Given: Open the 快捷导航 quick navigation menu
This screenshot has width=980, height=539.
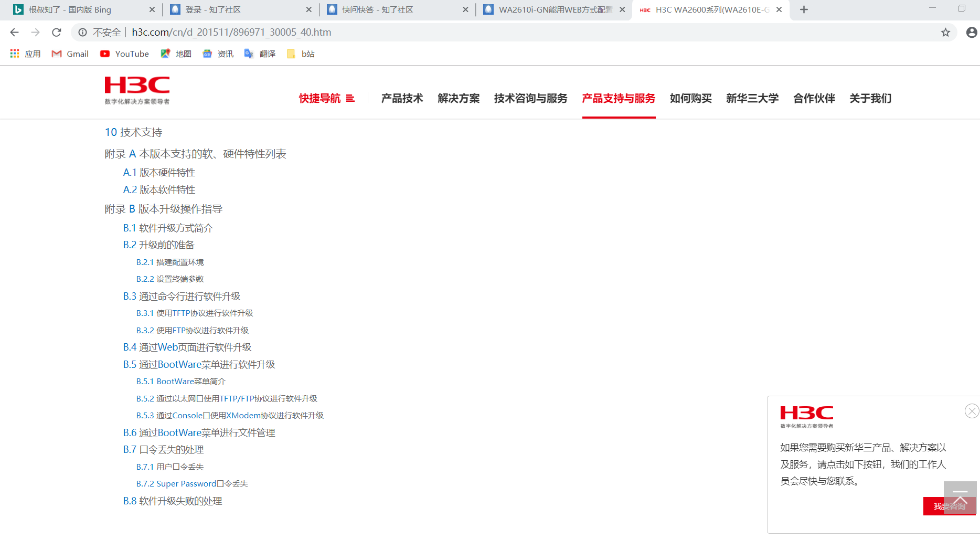Looking at the screenshot, I should [327, 98].
